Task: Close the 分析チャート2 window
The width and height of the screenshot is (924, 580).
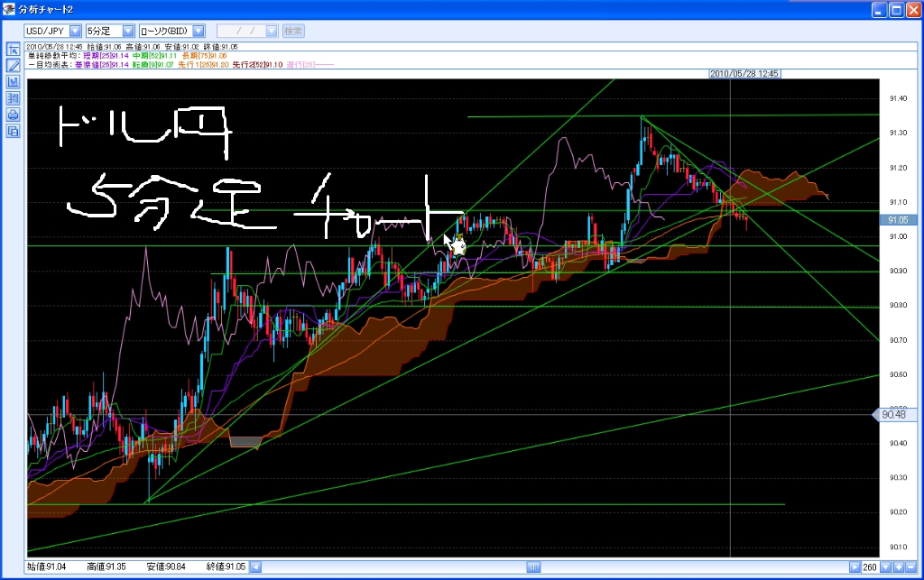Action: [913, 10]
